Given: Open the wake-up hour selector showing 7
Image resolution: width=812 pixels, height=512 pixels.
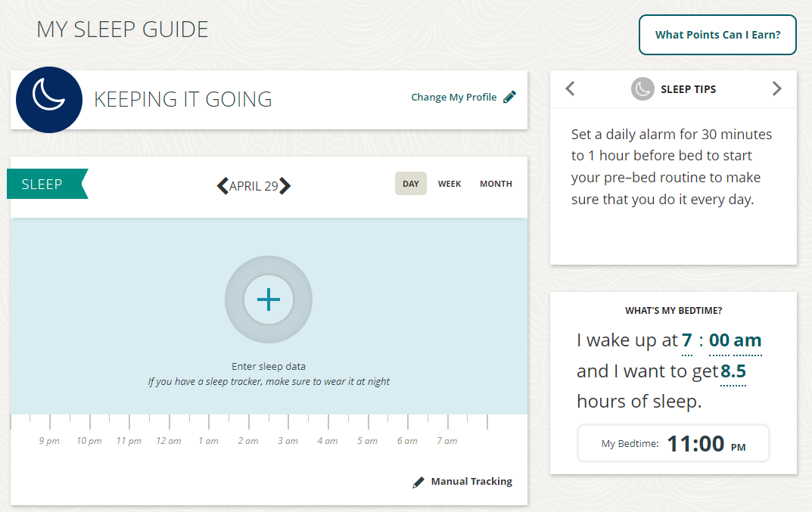Looking at the screenshot, I should 686,340.
